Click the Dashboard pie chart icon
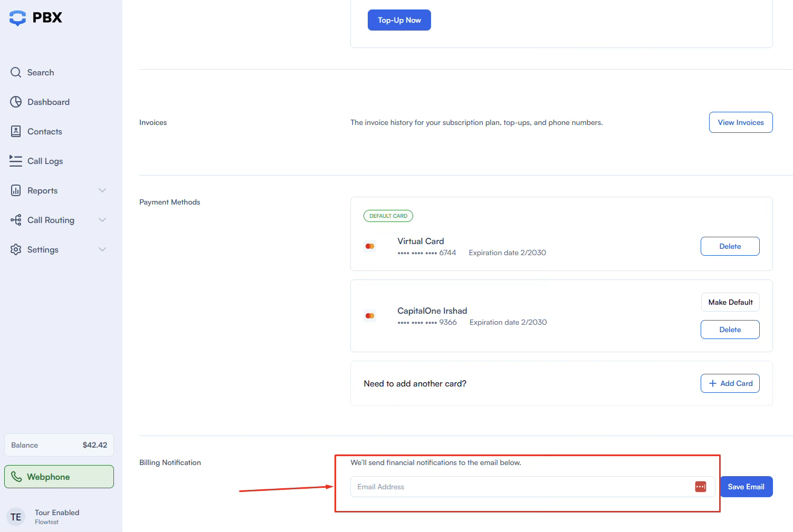Viewport: 793px width, 532px height. [x=16, y=102]
